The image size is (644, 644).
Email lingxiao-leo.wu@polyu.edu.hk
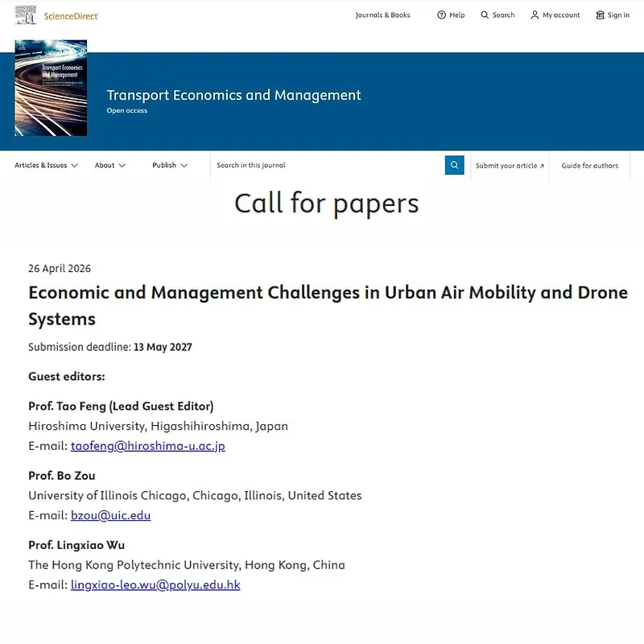155,584
